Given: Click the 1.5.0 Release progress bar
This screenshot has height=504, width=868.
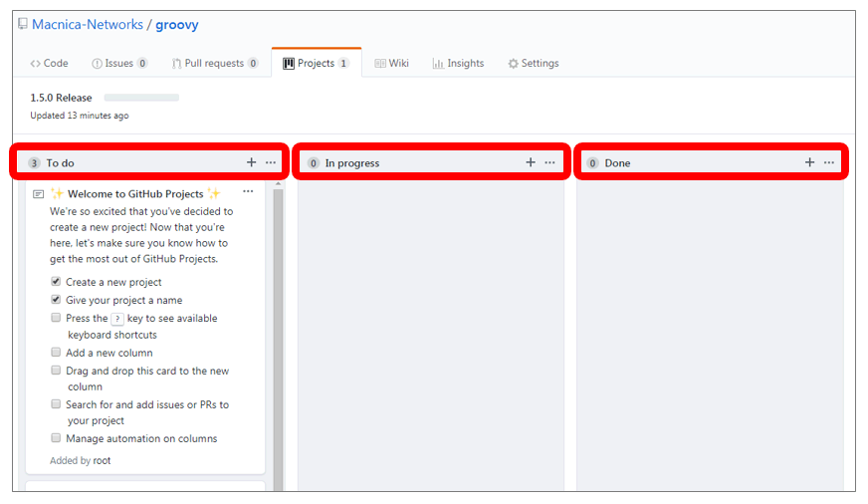Looking at the screenshot, I should pyautogui.click(x=141, y=98).
